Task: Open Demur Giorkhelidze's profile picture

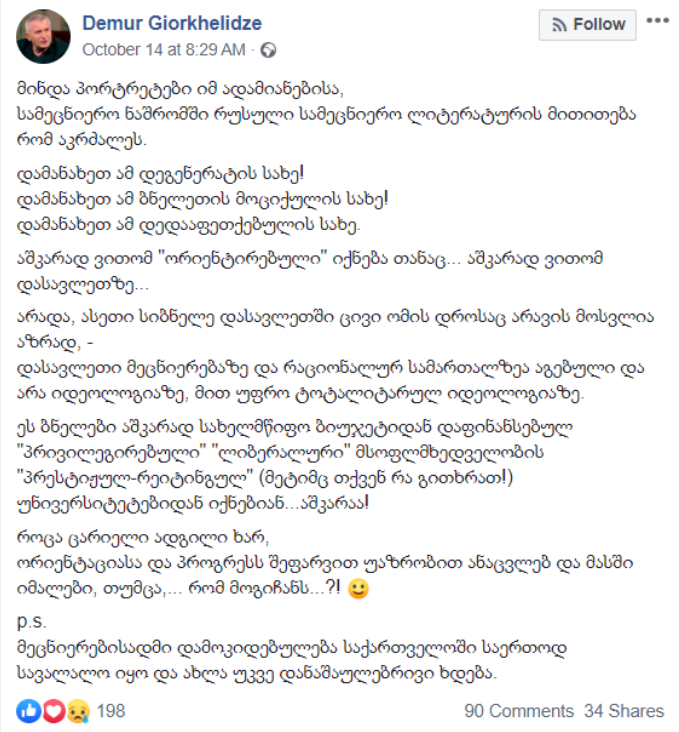Action: (43, 36)
